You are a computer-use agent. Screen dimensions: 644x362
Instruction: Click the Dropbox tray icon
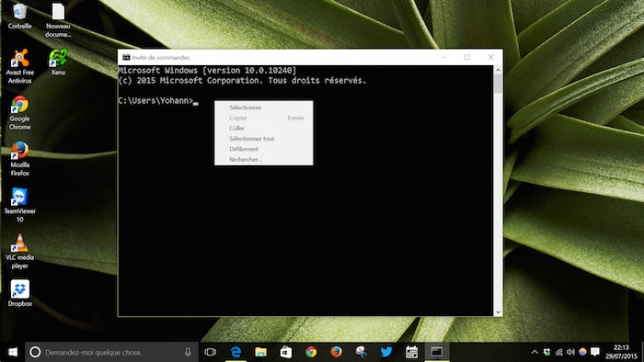click(546, 352)
